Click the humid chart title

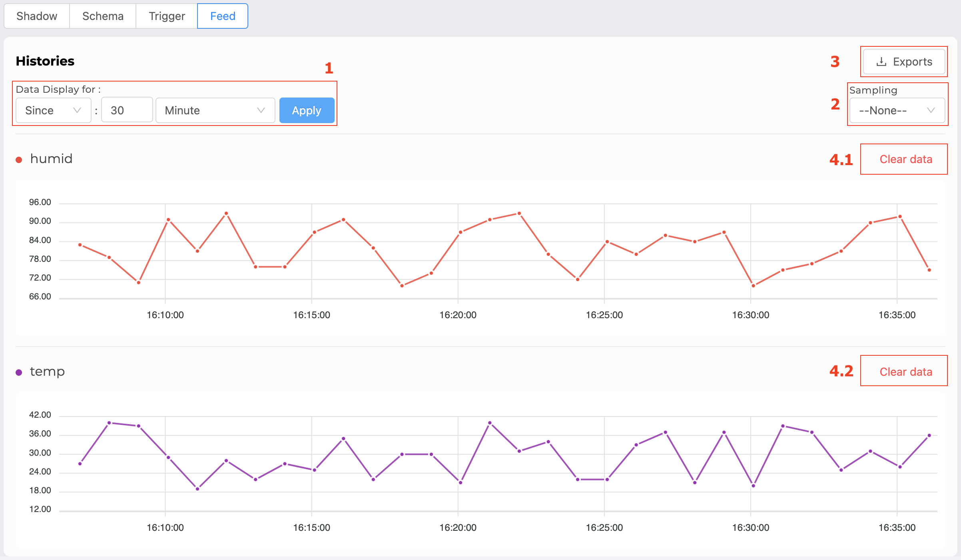(51, 159)
